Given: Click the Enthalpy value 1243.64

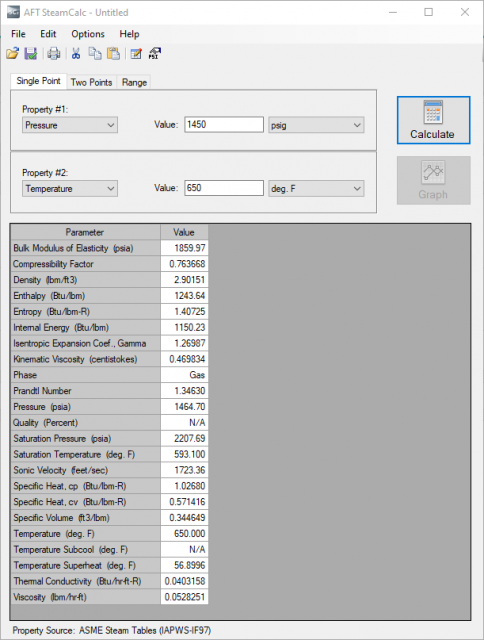Looking at the screenshot, I should (x=184, y=296).
